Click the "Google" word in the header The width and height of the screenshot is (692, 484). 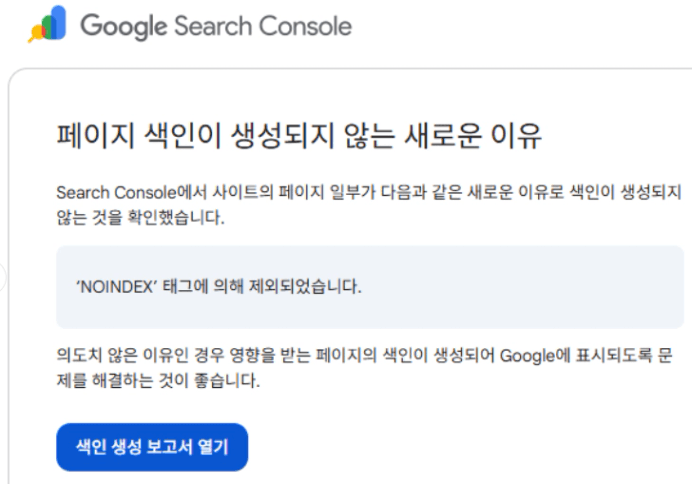click(121, 25)
